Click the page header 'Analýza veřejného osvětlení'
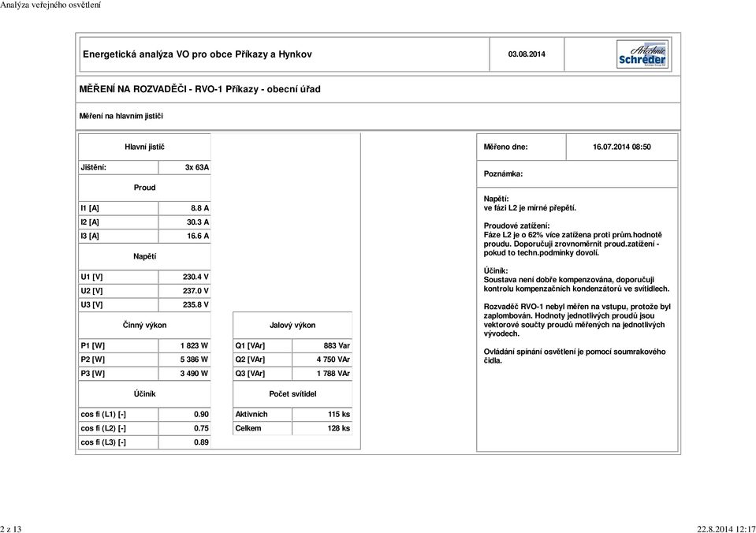The width and height of the screenshot is (756, 533). point(50,5)
